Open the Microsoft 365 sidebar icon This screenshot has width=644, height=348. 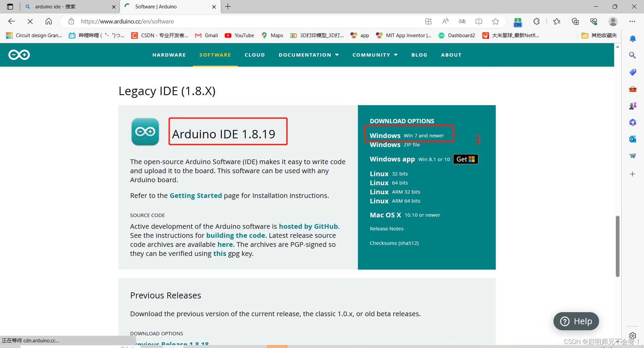tap(633, 122)
